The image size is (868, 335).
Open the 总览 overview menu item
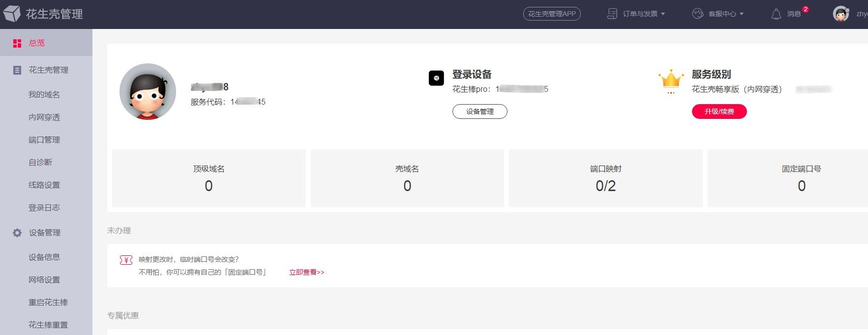(46, 43)
